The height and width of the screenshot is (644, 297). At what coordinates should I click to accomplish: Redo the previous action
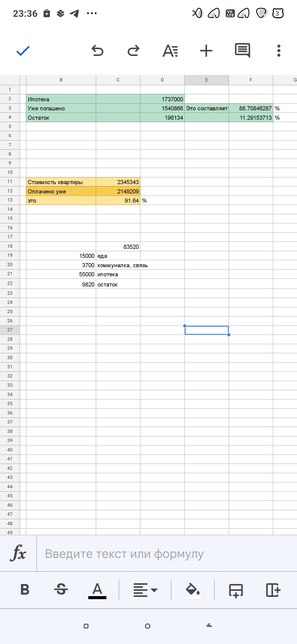point(134,51)
